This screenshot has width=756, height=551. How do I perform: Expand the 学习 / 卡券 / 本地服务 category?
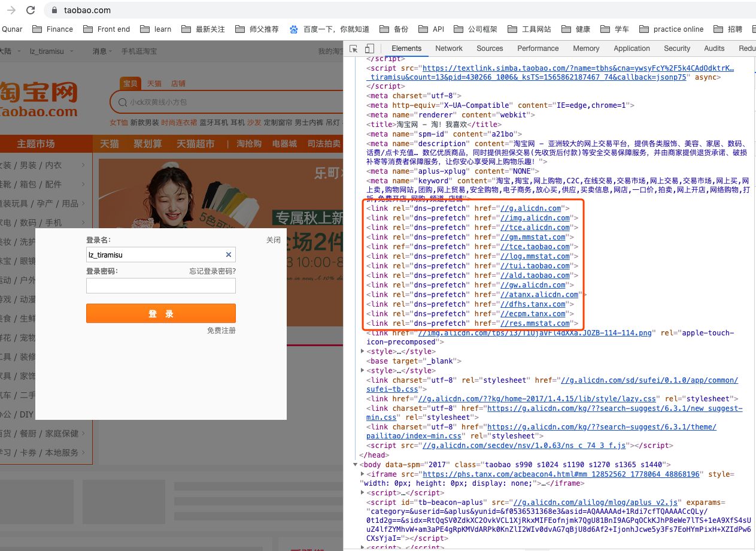click(41, 453)
